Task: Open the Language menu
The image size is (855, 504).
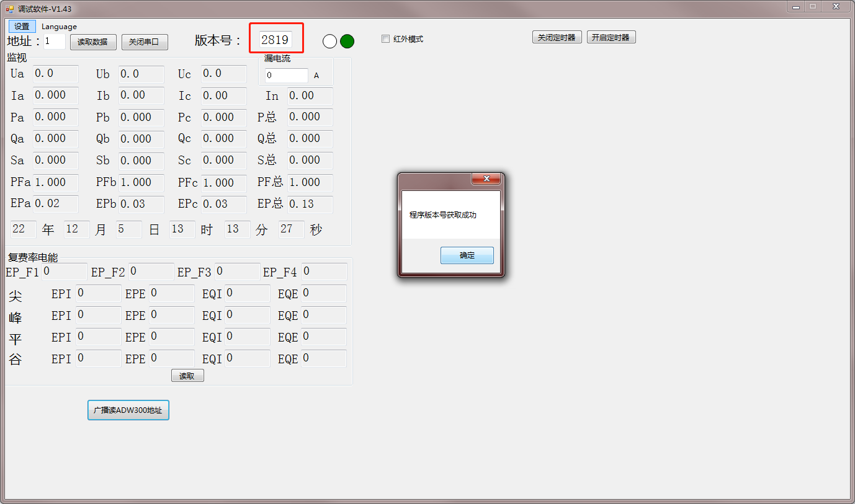Action: pyautogui.click(x=59, y=27)
